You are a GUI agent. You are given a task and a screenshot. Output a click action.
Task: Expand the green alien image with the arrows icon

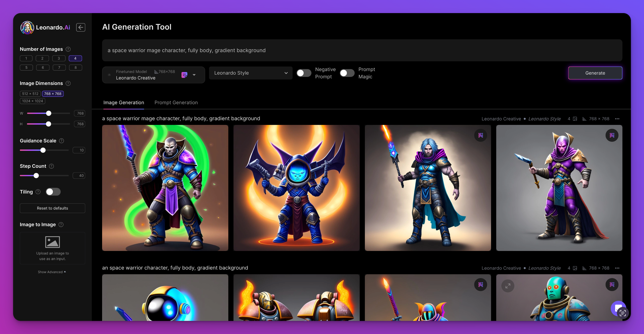(x=508, y=286)
